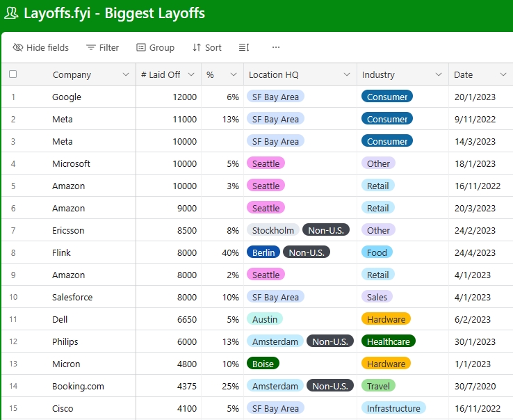Click the date 6/2/2023
The width and height of the screenshot is (513, 420).
[x=473, y=319]
